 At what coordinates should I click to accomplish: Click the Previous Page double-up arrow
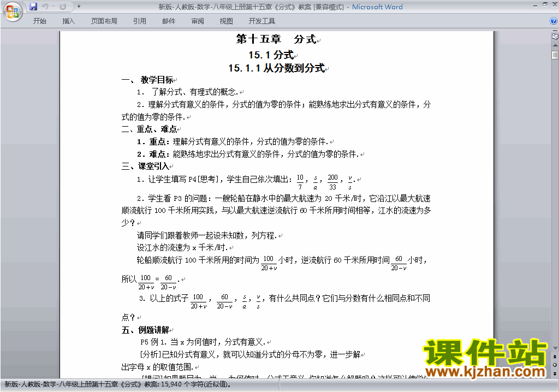tap(555, 357)
